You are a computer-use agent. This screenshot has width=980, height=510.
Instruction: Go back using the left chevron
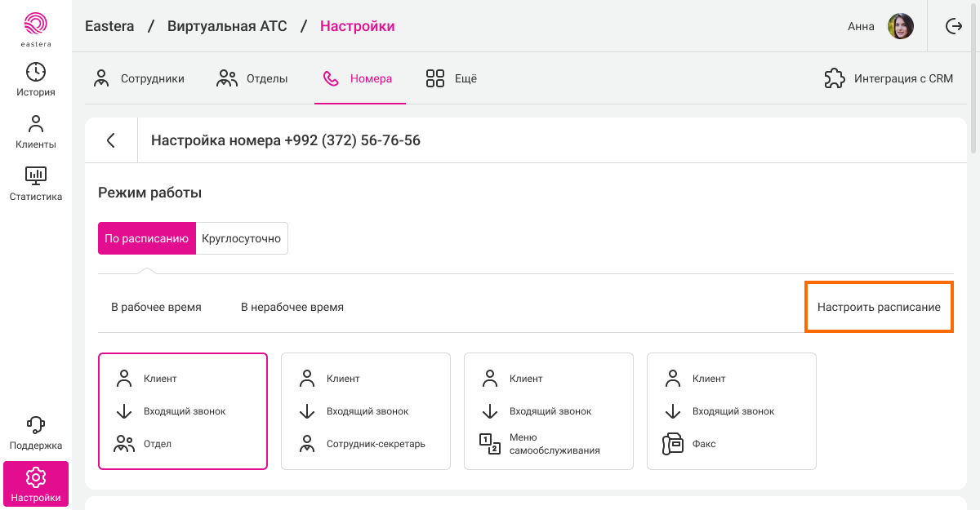point(111,140)
